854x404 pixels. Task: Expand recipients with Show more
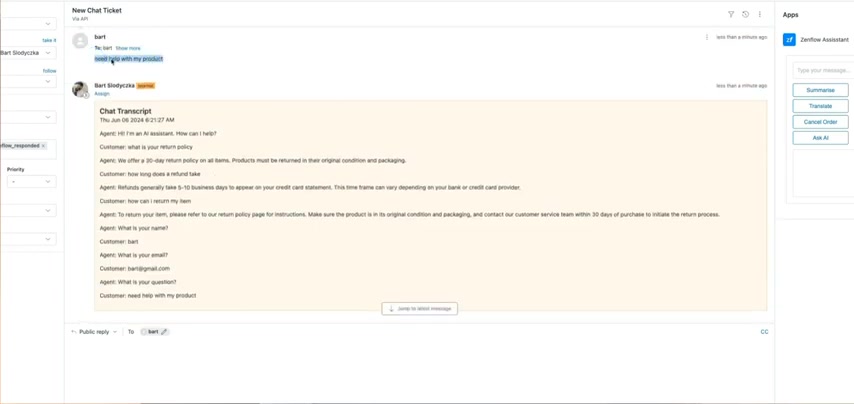[127, 48]
